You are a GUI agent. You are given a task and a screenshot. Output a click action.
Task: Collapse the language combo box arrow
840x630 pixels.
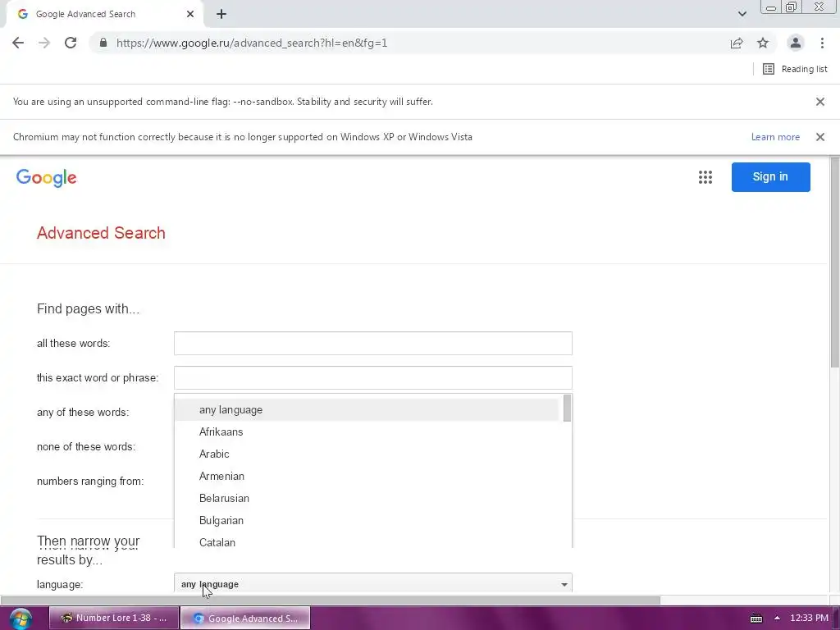tap(564, 584)
